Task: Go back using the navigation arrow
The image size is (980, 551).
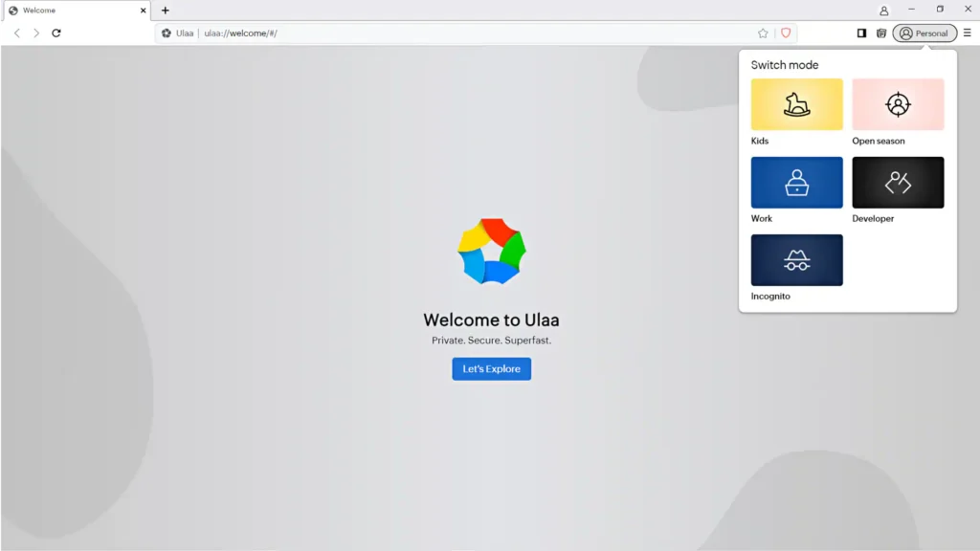Action: coord(16,32)
